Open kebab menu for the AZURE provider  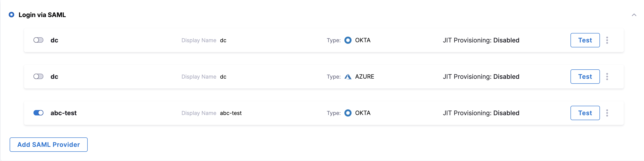click(x=607, y=77)
